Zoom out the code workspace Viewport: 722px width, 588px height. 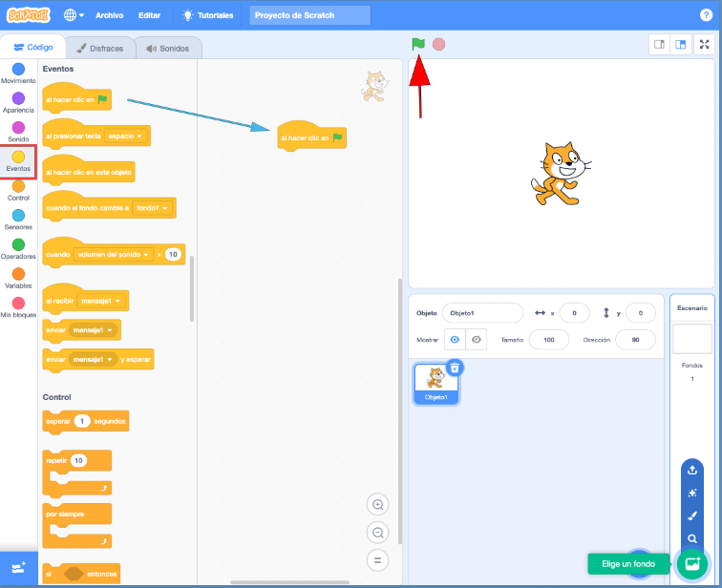(377, 533)
